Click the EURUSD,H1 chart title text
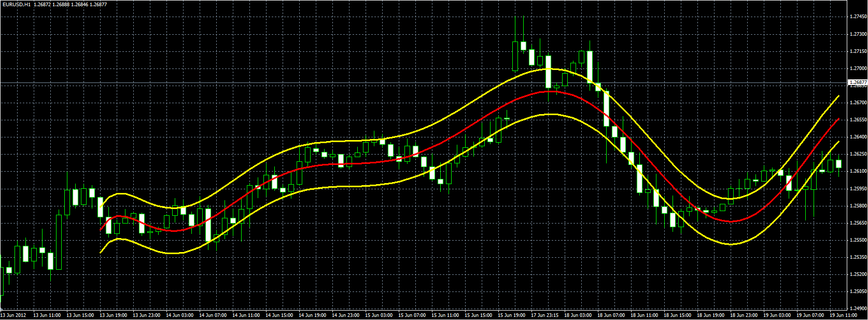 (x=16, y=4)
